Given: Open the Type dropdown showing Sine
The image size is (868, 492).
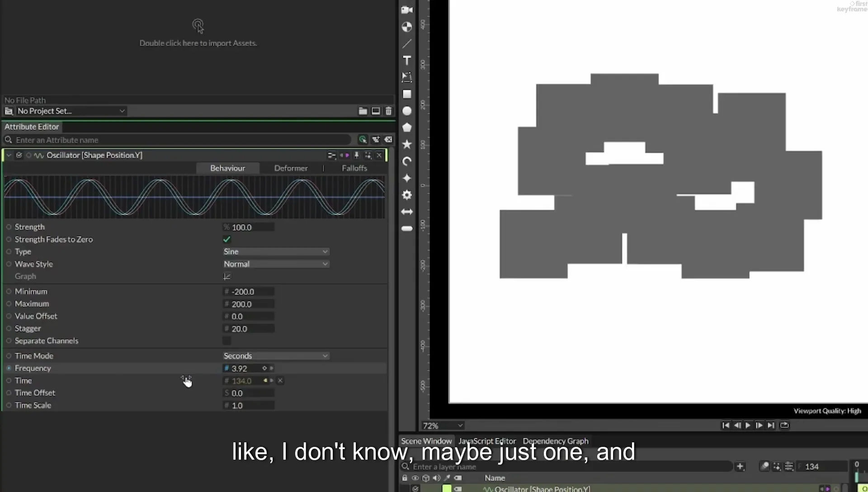Looking at the screenshot, I should [276, 251].
